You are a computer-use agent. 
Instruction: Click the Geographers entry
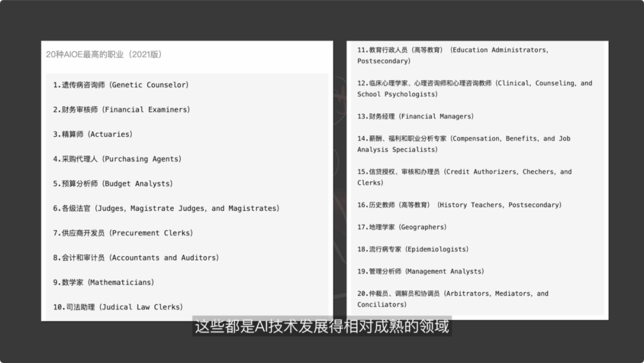(x=402, y=227)
